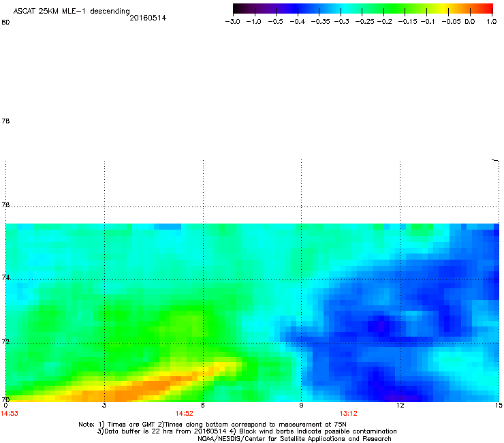Select the '-0.4' color scale label
The image size is (504, 443).
click(298, 22)
